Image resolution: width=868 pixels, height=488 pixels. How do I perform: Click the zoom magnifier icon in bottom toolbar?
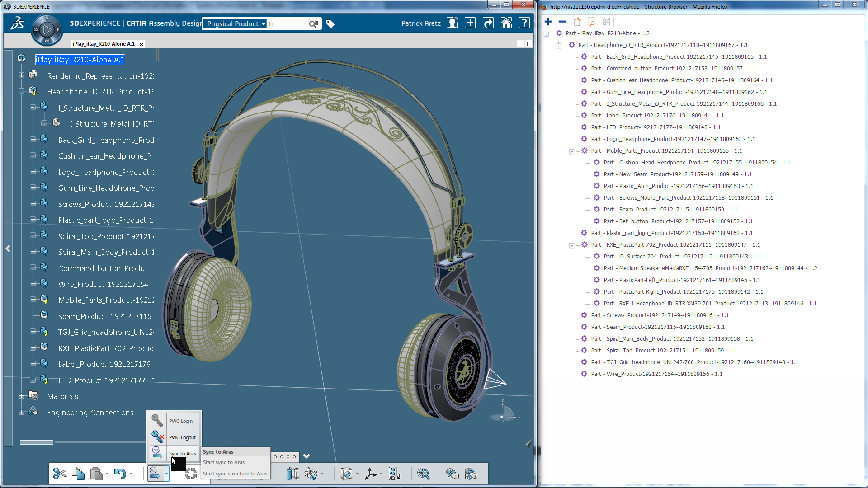[424, 473]
